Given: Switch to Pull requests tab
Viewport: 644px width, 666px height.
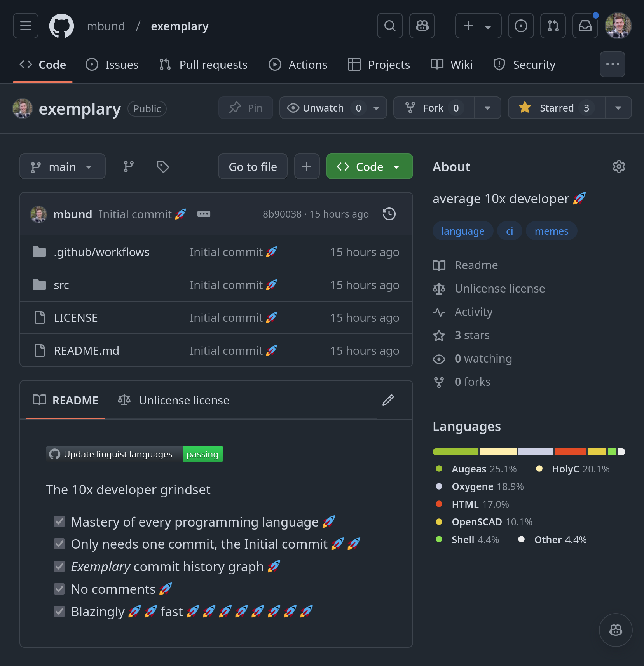Looking at the screenshot, I should [x=203, y=65].
